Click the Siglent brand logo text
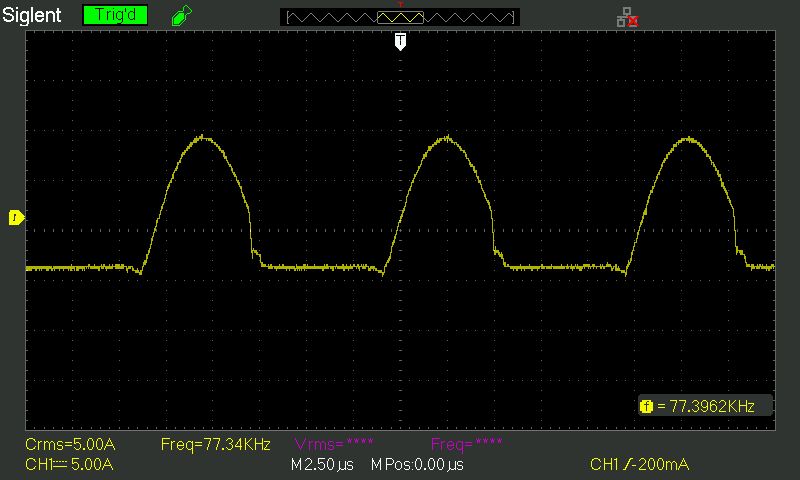Viewport: 800px width, 480px height. (x=32, y=15)
